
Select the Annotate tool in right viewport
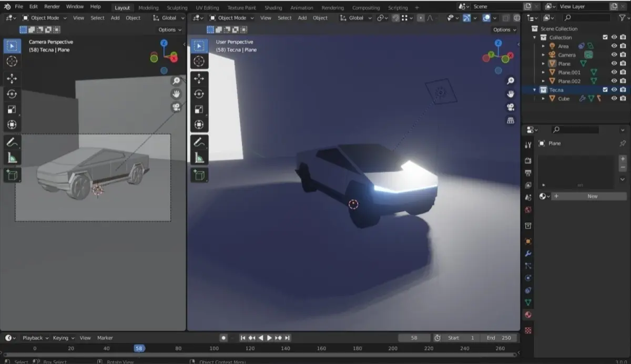199,142
